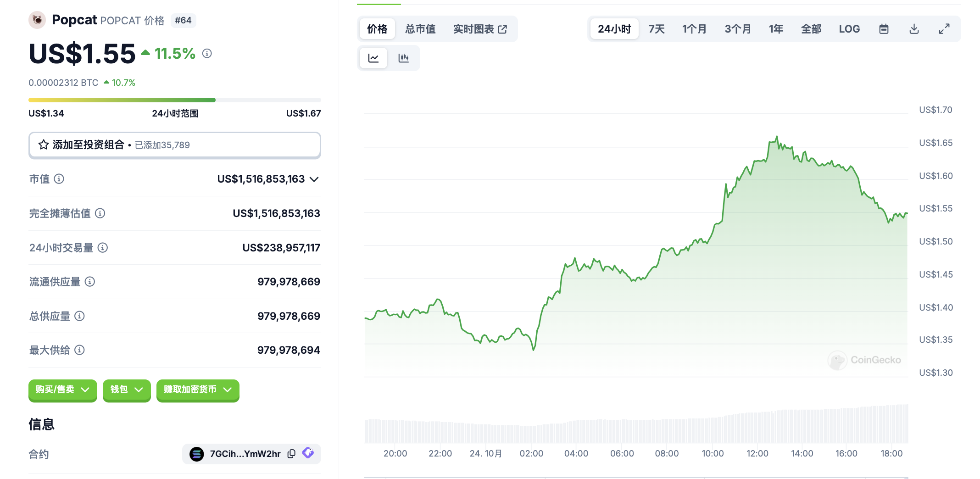This screenshot has height=479, width=980.
Task: Open the 赚取加密货币 button menu
Action: tap(198, 390)
